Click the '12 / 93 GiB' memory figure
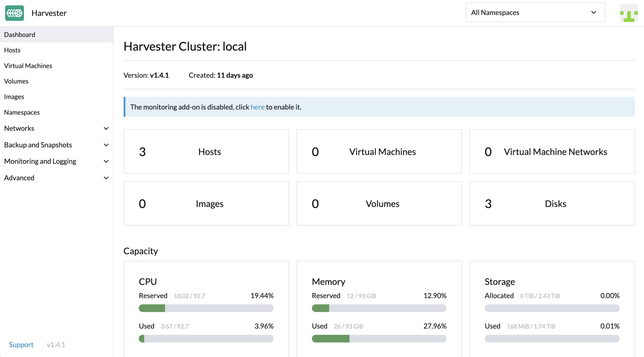This screenshot has height=357, width=644. click(361, 296)
